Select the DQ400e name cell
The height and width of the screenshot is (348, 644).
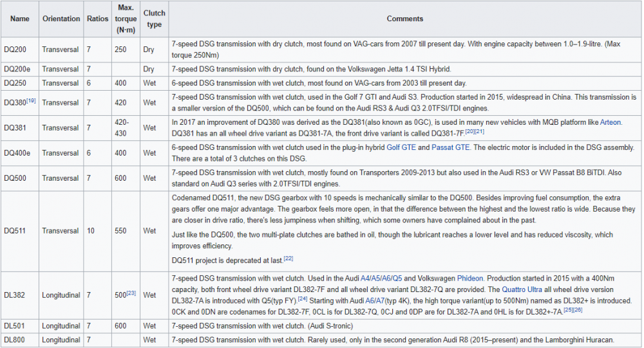coord(20,153)
